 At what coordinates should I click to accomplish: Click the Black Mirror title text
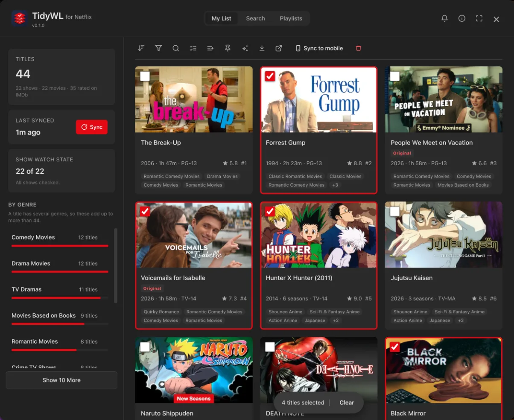[408, 413]
